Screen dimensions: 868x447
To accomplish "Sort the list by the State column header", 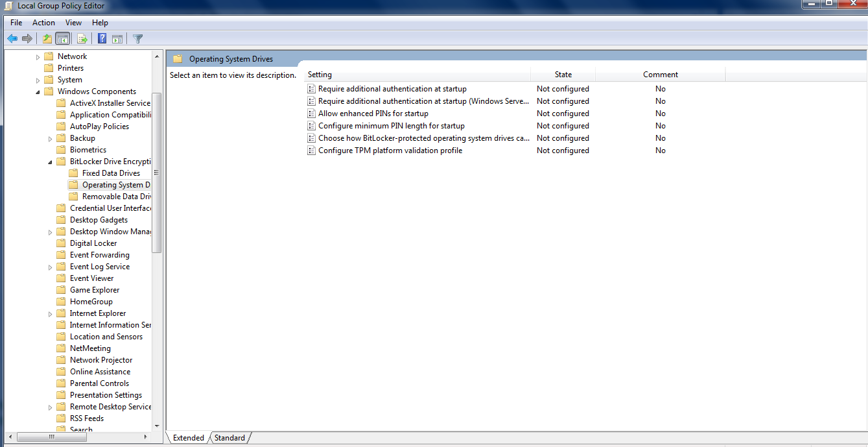I will tap(563, 75).
